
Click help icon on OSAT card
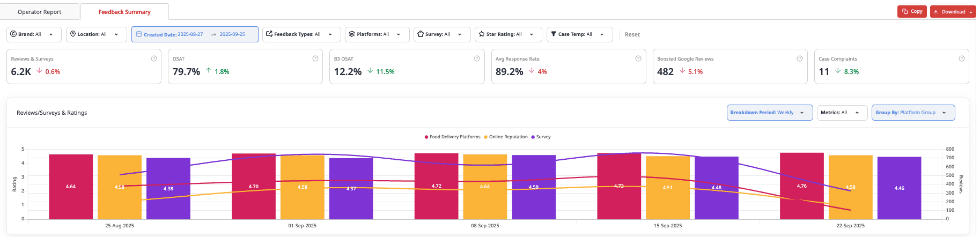pos(315,58)
